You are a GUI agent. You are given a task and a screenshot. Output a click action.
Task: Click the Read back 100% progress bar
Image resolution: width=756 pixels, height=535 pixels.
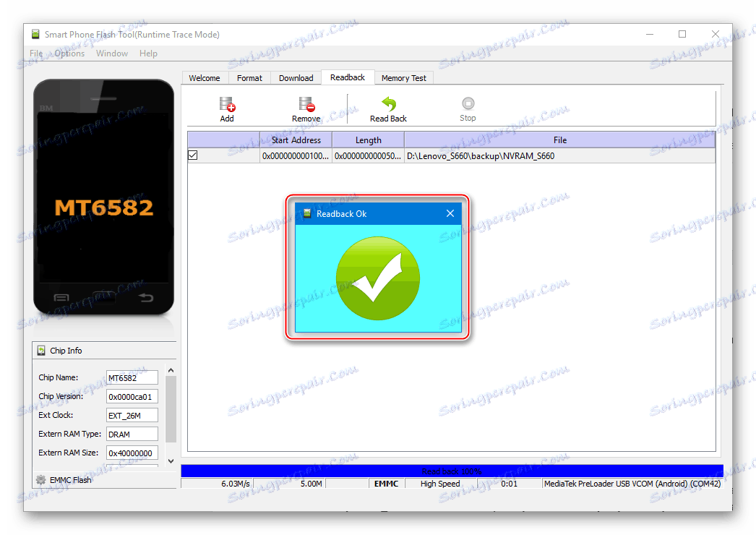[453, 469]
